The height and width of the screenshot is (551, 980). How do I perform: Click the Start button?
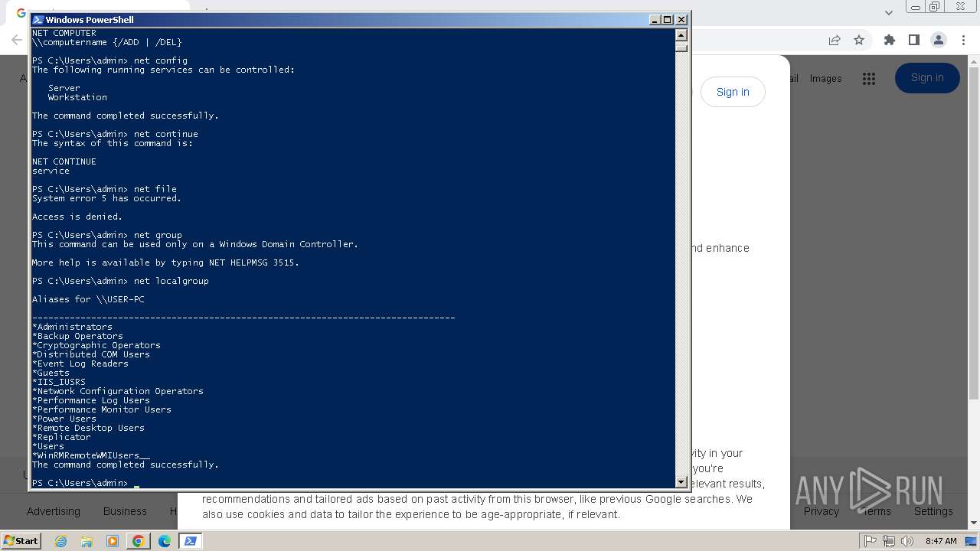click(21, 541)
